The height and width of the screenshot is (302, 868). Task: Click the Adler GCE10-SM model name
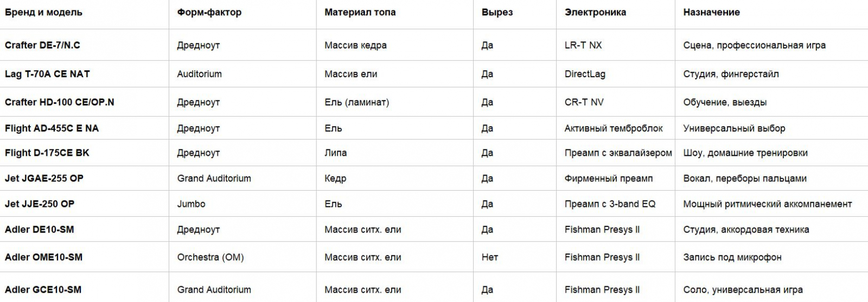pyautogui.click(x=43, y=290)
